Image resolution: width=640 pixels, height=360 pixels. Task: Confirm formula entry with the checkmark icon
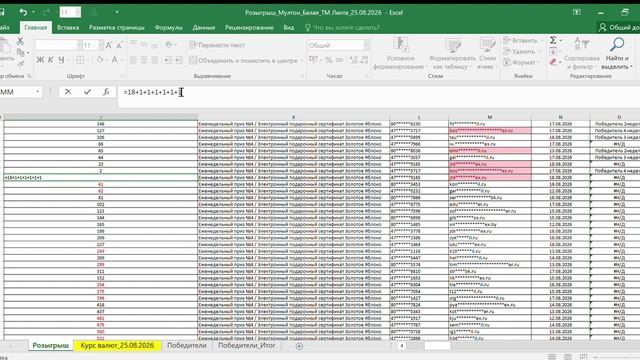pyautogui.click(x=87, y=92)
